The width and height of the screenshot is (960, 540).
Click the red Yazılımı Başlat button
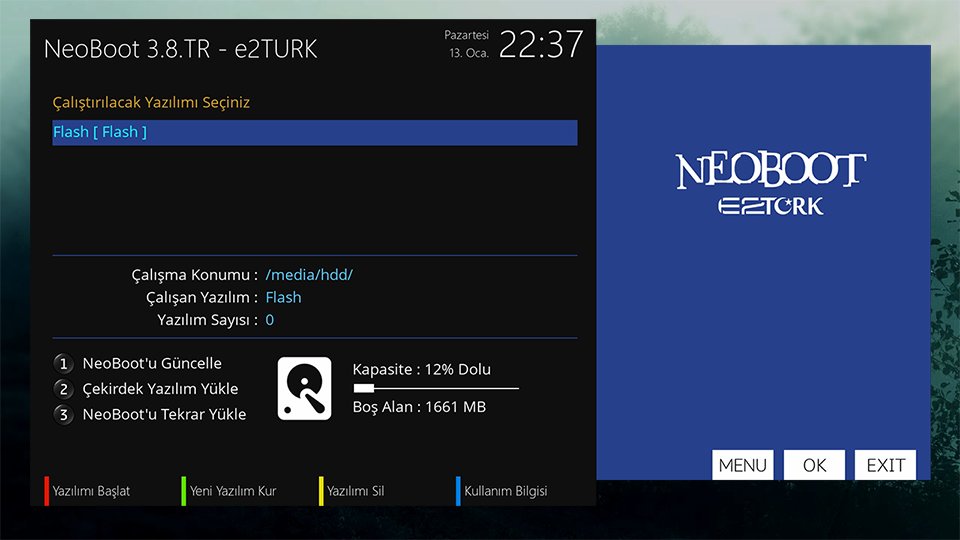[x=88, y=491]
